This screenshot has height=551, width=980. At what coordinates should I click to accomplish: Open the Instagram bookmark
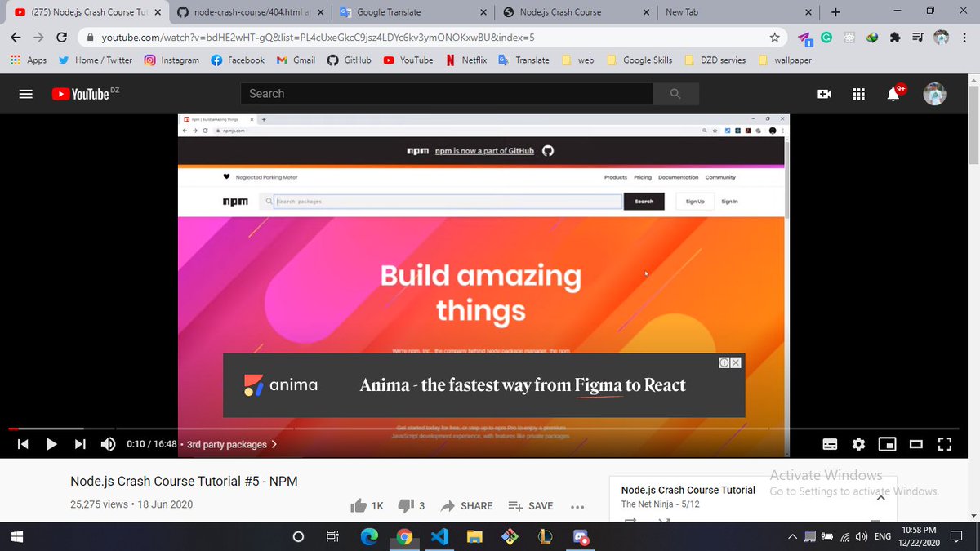pyautogui.click(x=171, y=60)
